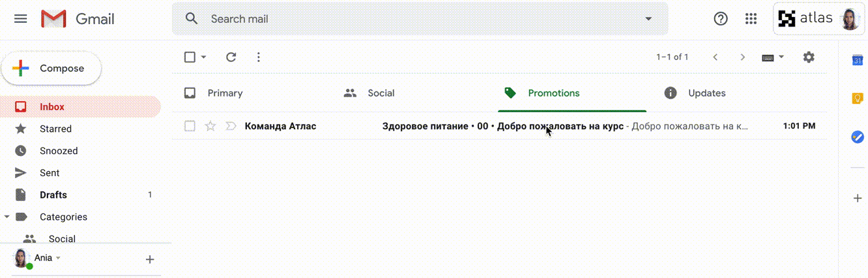This screenshot has width=868, height=278.
Task: Open the Drafts folder
Action: pos(53,195)
